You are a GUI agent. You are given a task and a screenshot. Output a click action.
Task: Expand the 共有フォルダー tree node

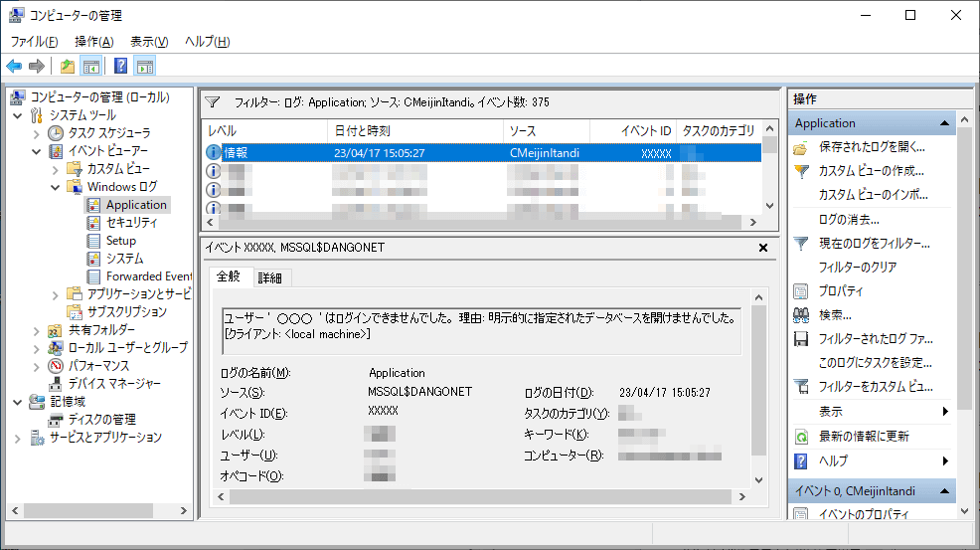coord(38,330)
